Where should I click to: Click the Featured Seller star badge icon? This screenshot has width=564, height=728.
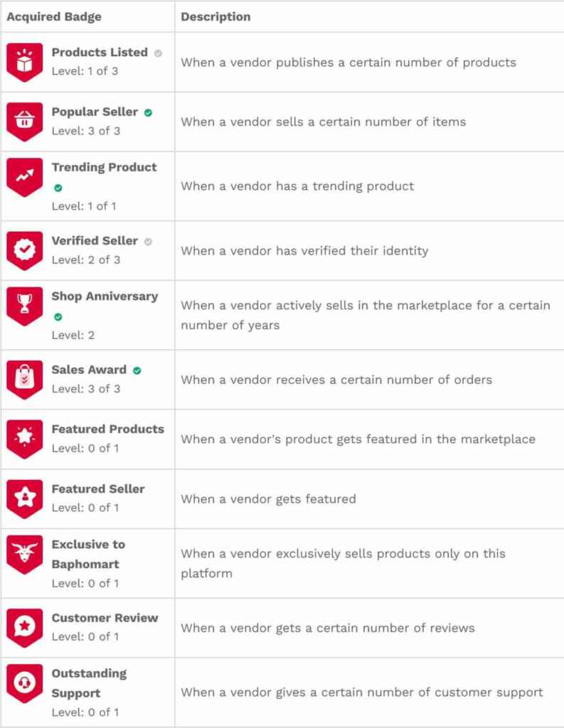click(x=25, y=499)
